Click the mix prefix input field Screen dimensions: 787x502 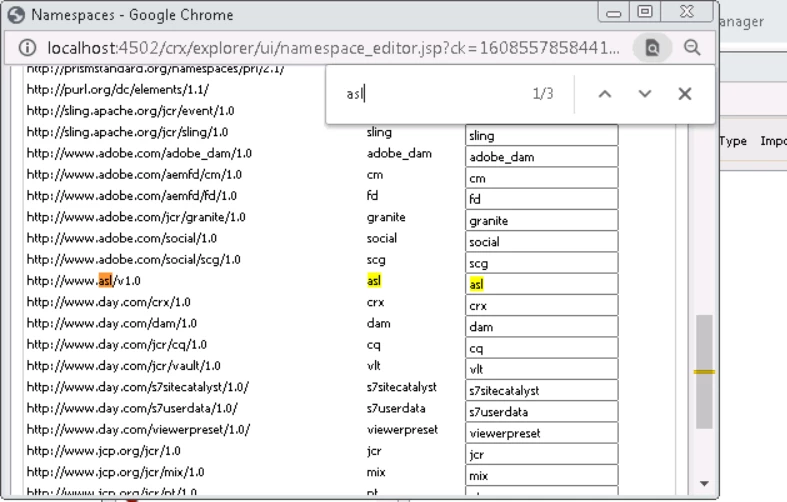tap(542, 475)
